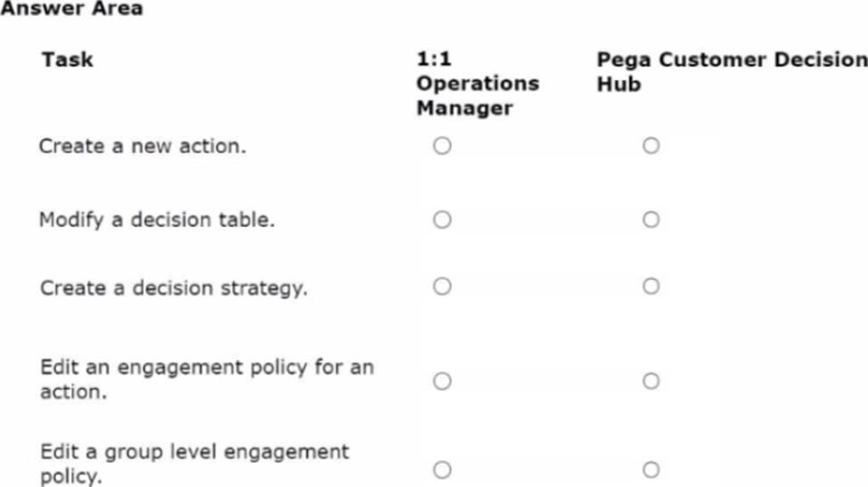Viewport: 868px width, 487px height.
Task: Click the 'Pega Customer Decision Hub' column header
Action: pos(731,71)
